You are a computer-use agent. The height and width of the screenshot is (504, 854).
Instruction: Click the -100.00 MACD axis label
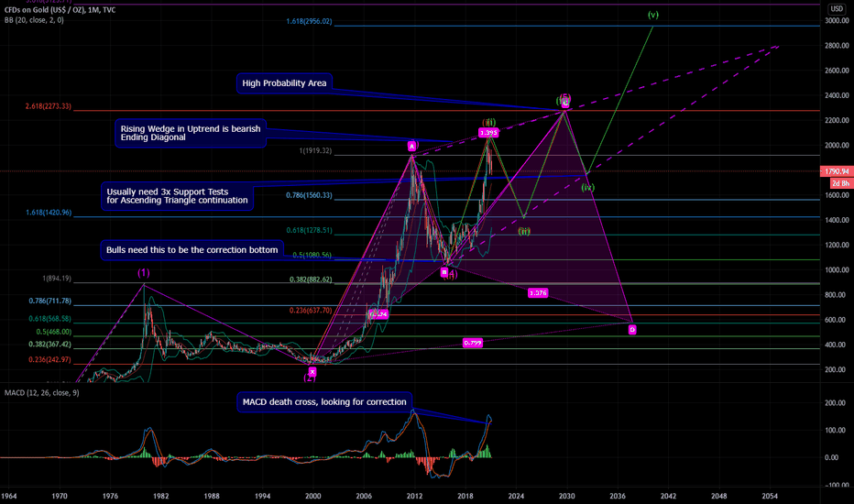pos(838,485)
